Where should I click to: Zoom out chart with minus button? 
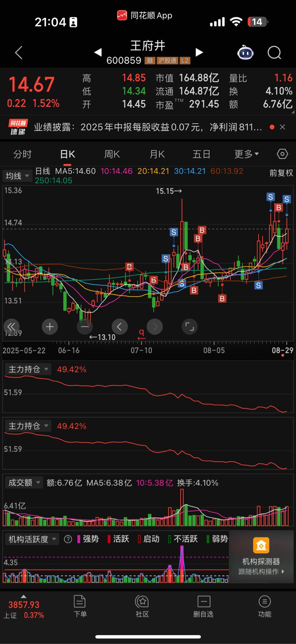[85, 327]
